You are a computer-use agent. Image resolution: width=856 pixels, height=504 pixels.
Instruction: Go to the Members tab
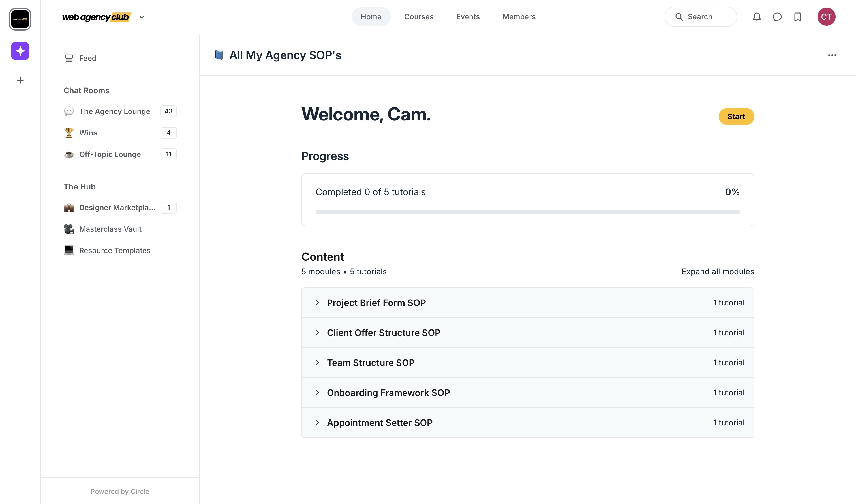pyautogui.click(x=519, y=17)
